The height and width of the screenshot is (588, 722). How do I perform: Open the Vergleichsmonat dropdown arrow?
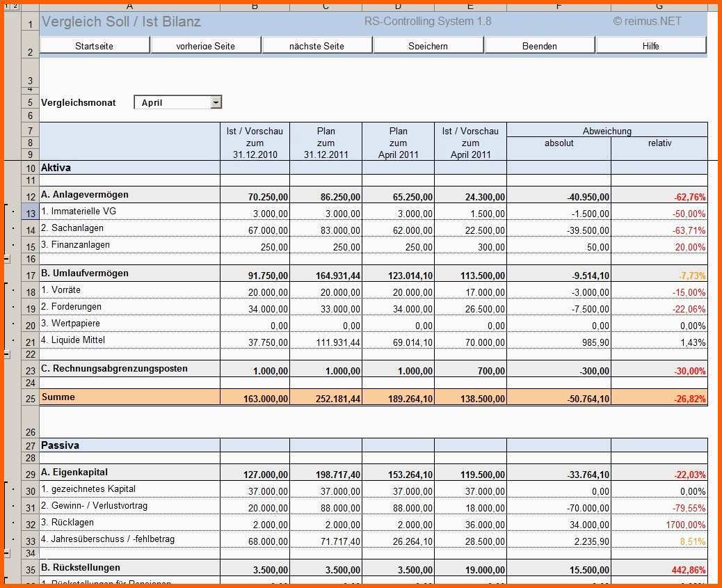[x=216, y=102]
